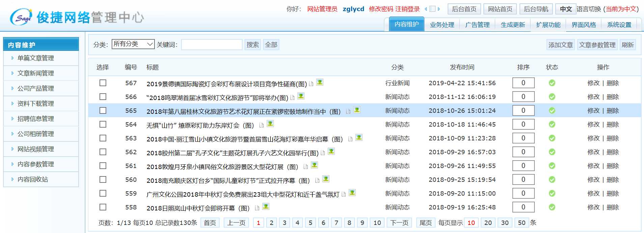
Task: Expand 公司产品管理 in the sidebar
Action: pos(36,88)
